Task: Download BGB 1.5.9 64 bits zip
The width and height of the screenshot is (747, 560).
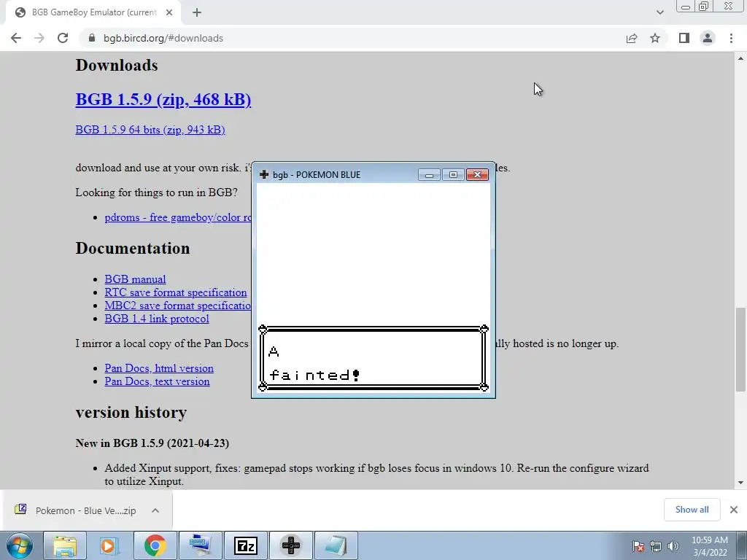Action: pos(150,130)
